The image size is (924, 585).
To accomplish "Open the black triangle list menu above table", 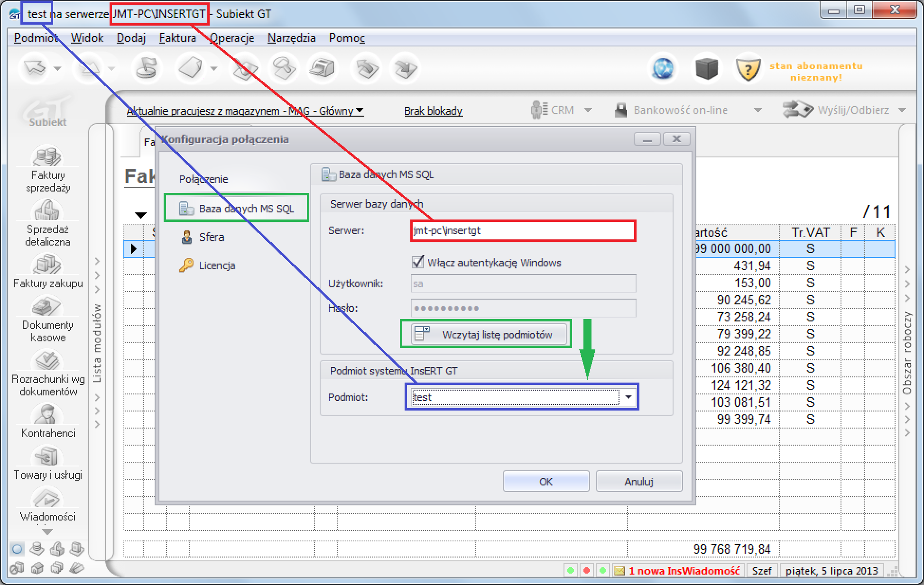I will pos(141,216).
